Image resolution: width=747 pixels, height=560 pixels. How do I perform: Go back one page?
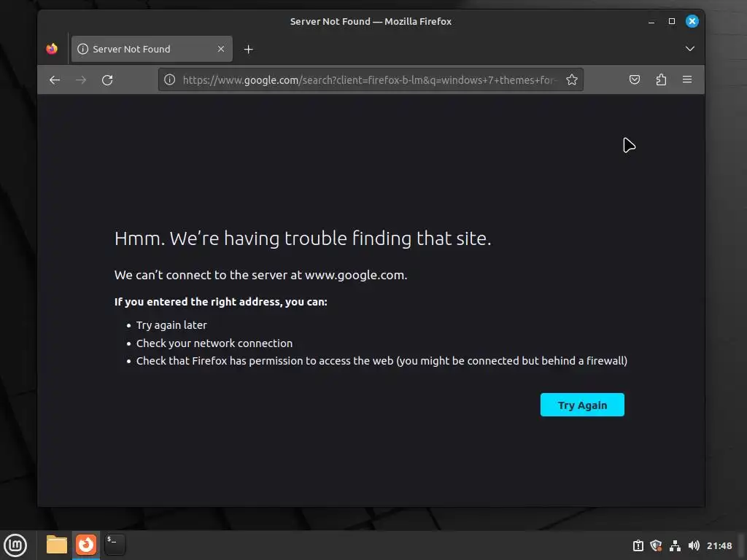[x=55, y=80]
